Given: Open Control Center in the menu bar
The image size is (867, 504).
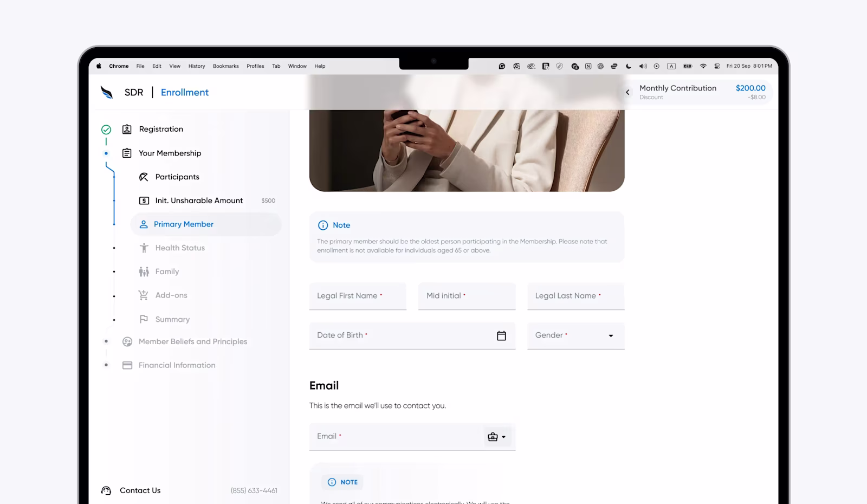Looking at the screenshot, I should 717,66.
